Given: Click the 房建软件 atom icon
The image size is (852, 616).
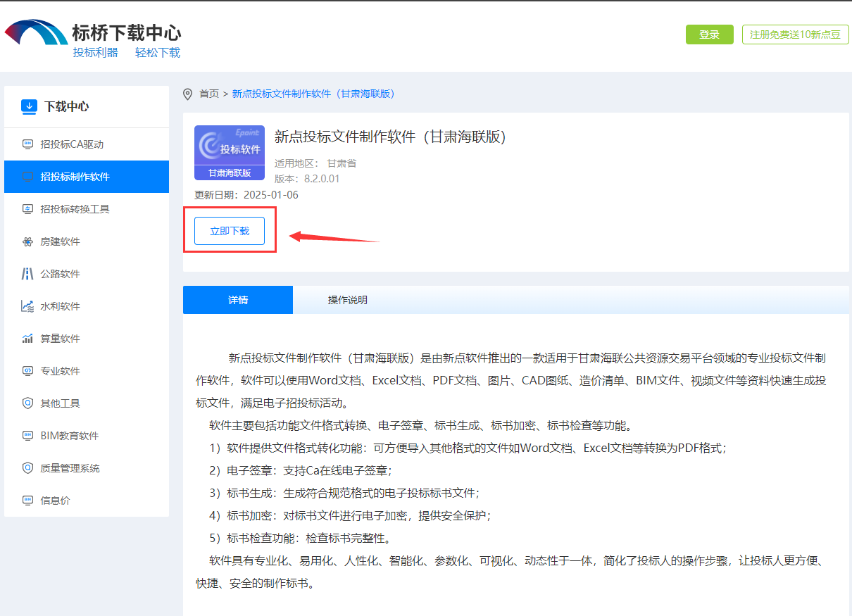Looking at the screenshot, I should coord(27,241).
